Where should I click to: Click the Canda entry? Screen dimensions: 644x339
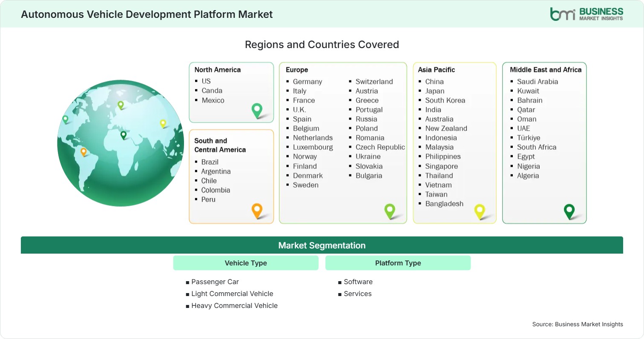[212, 91]
